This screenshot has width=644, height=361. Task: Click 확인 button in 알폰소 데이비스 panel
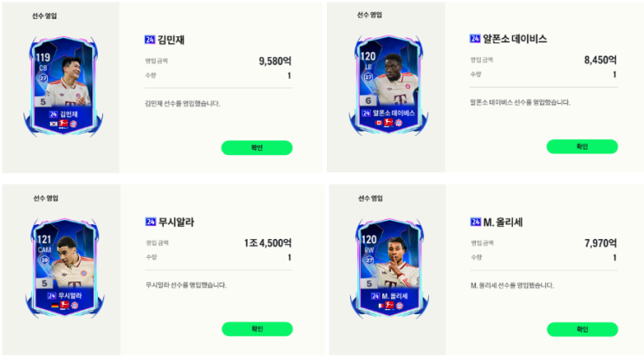click(x=582, y=146)
